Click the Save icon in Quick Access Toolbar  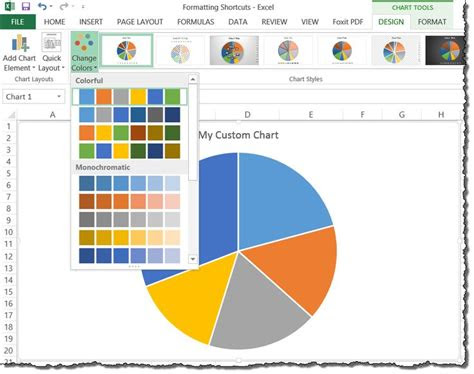[x=25, y=6]
